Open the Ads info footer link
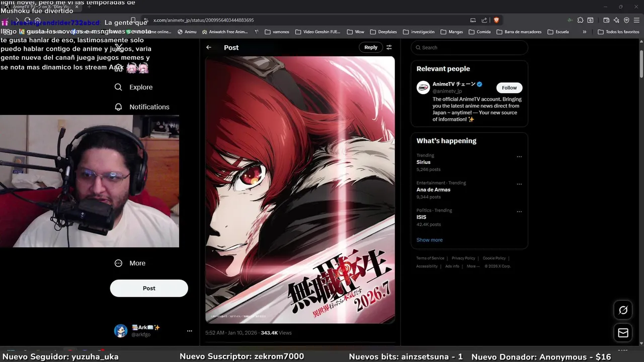The height and width of the screenshot is (362, 644). click(x=452, y=266)
